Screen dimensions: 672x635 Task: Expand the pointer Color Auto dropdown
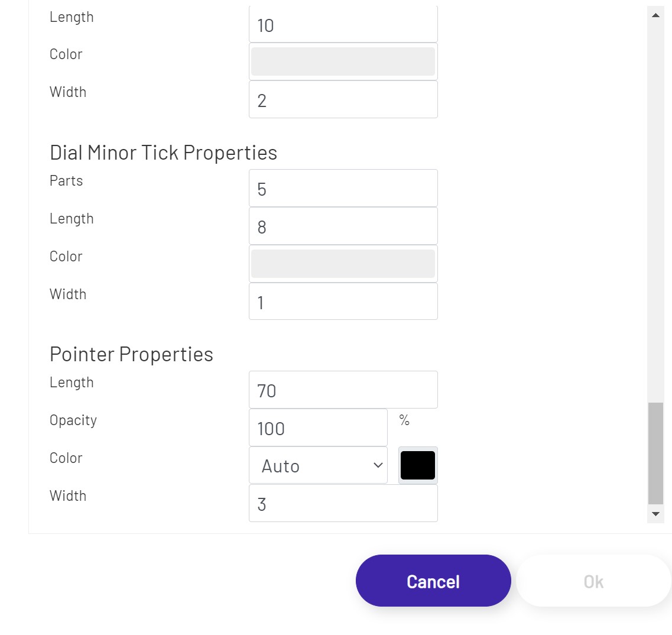point(318,466)
